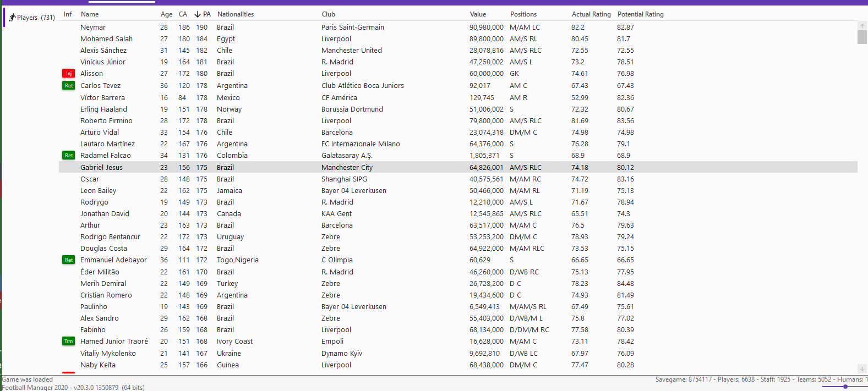Click the Inj badge next to Alisson
This screenshot has height=391, width=868.
[68, 74]
